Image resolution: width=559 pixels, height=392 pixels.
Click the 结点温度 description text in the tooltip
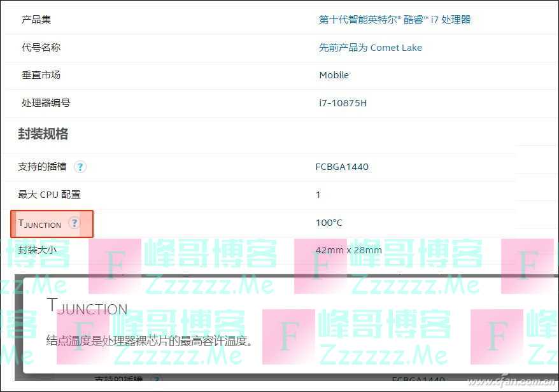coord(150,340)
